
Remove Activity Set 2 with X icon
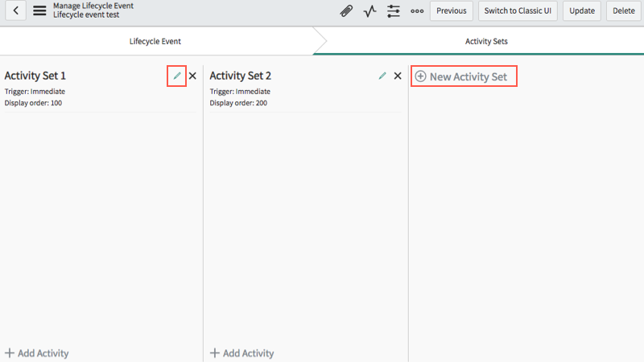[397, 76]
